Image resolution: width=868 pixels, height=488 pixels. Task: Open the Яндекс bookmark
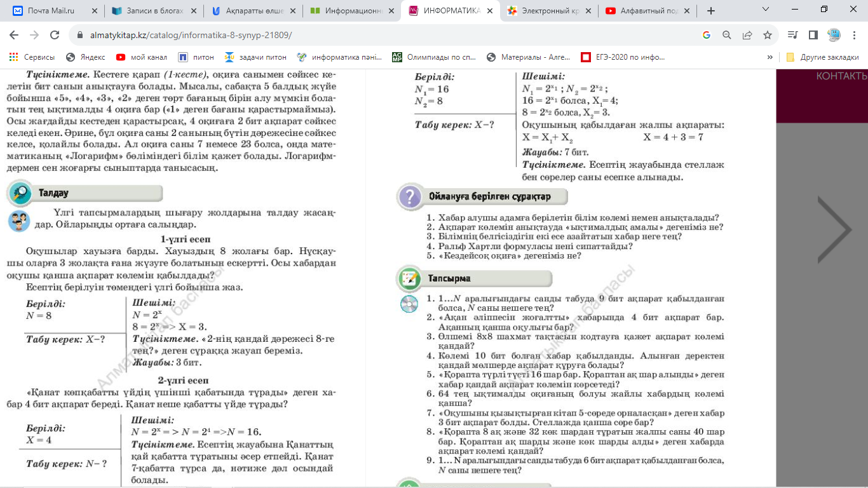[86, 57]
